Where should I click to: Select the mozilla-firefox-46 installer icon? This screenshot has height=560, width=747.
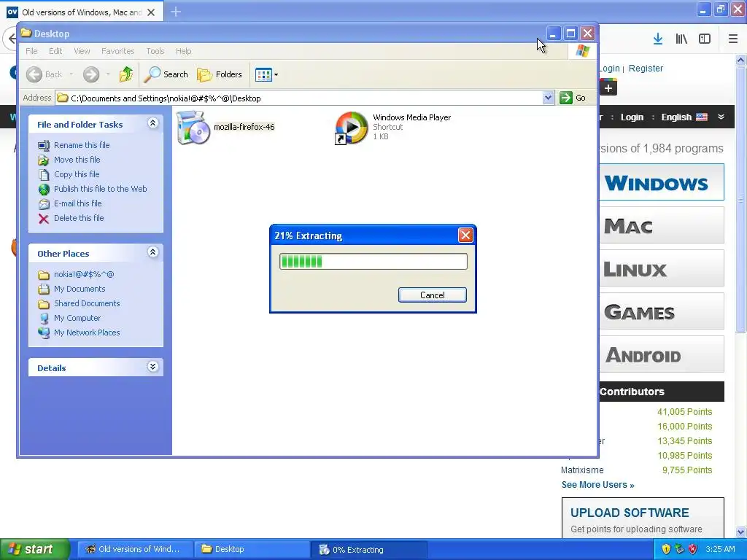click(x=193, y=127)
